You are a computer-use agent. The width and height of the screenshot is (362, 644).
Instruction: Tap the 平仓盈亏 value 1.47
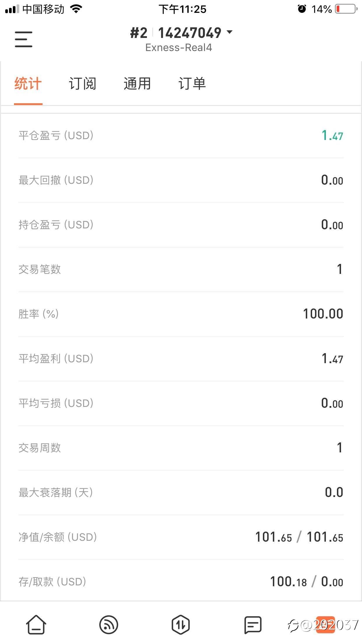pos(332,136)
